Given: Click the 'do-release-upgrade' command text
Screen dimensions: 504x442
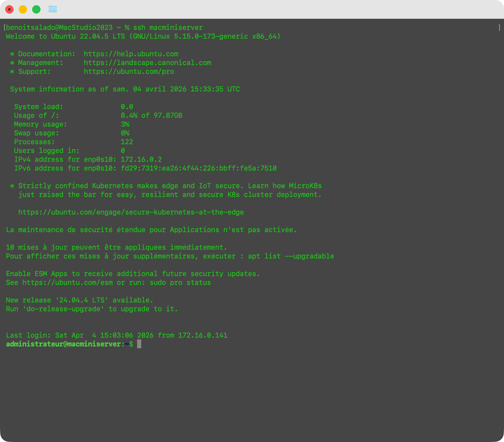Looking at the screenshot, I should pyautogui.click(x=63, y=309).
